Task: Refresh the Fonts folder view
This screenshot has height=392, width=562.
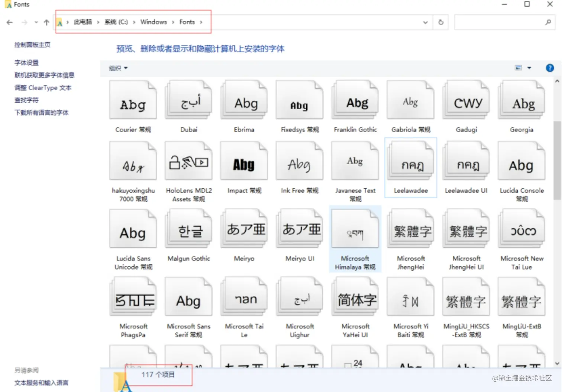Action: click(441, 22)
